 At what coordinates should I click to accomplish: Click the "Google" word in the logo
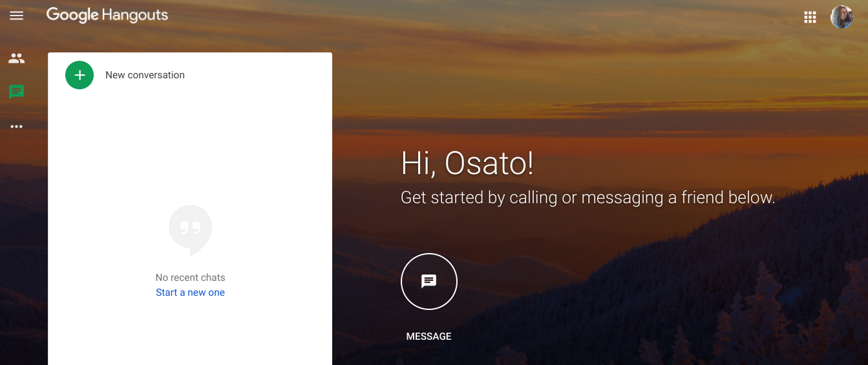pos(72,16)
